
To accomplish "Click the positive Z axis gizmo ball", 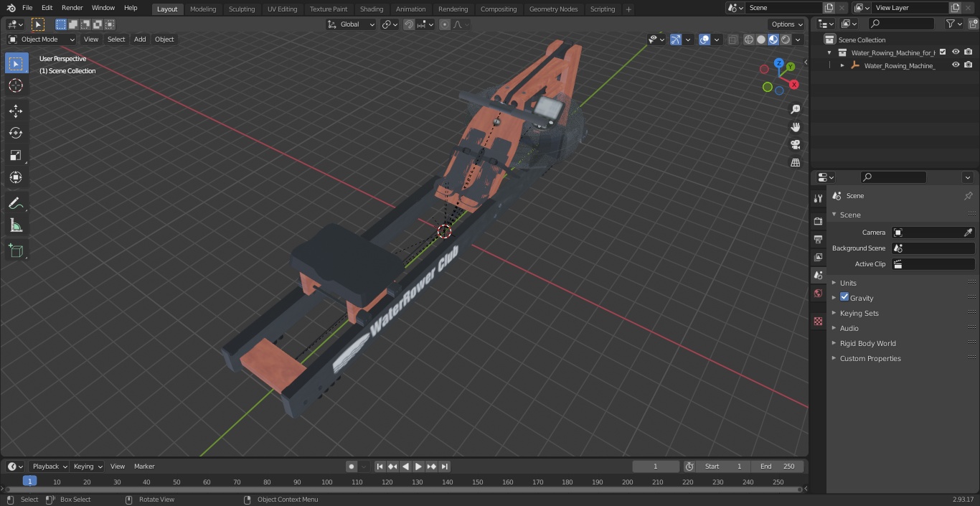I will (x=778, y=63).
